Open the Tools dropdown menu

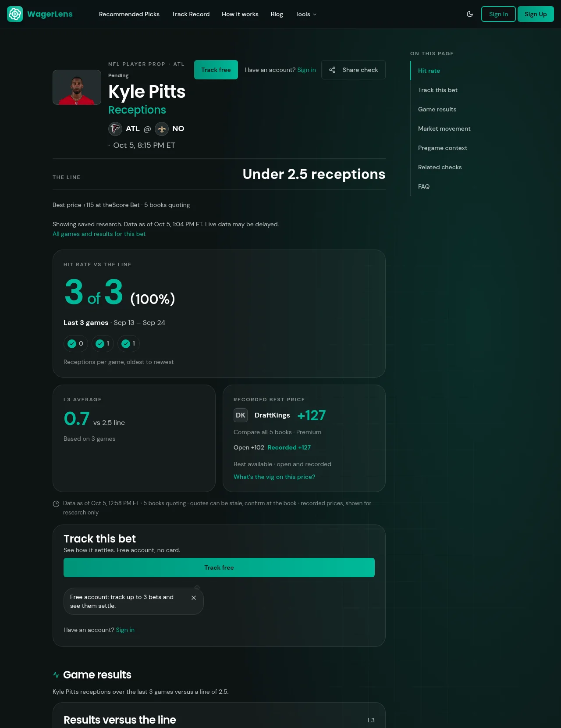[306, 14]
